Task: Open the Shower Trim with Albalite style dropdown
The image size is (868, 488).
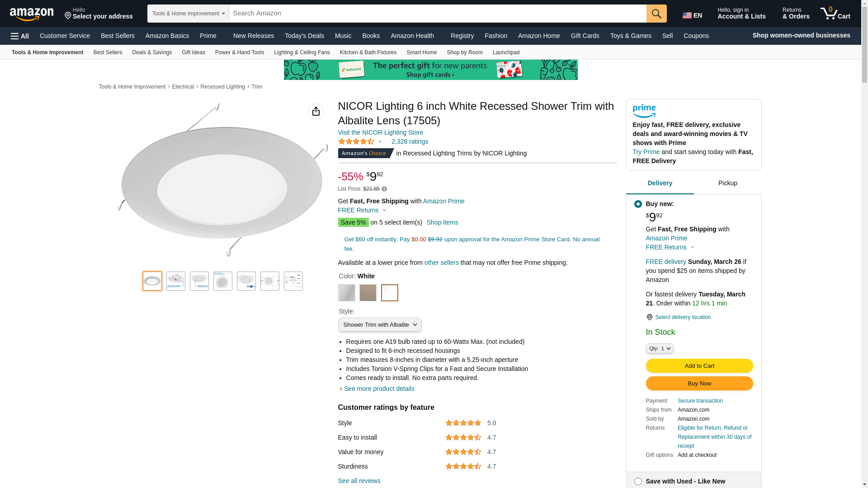Action: click(379, 325)
